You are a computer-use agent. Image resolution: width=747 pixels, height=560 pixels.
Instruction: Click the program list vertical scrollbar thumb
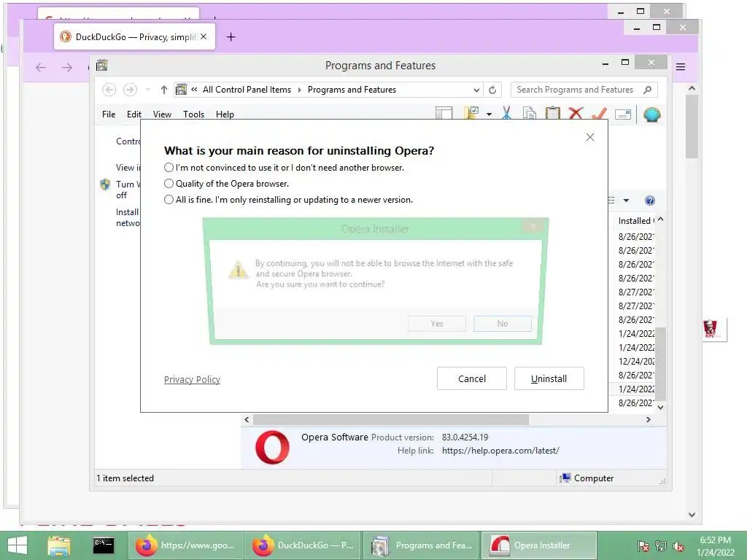(x=660, y=363)
